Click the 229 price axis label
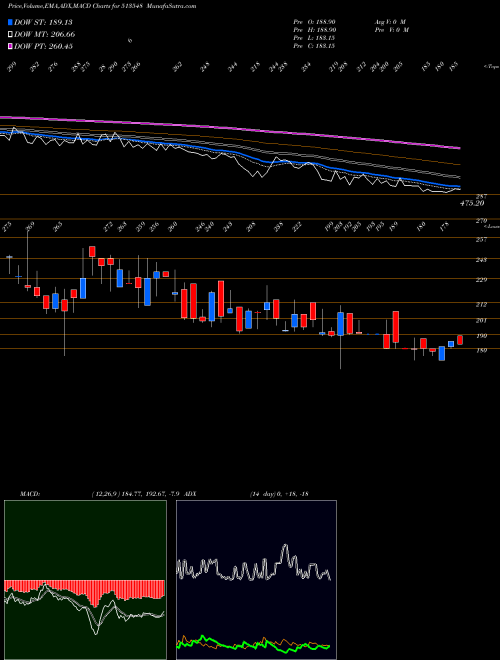This screenshot has height=660, width=500. click(481, 280)
